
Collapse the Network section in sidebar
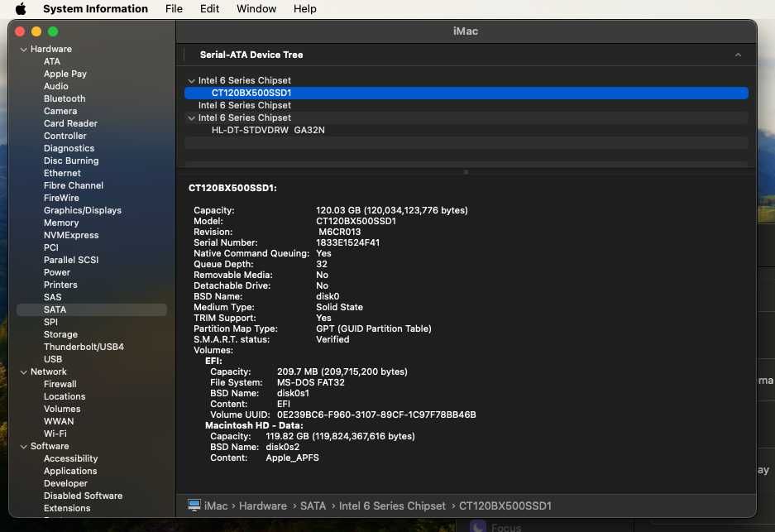pyautogui.click(x=23, y=371)
